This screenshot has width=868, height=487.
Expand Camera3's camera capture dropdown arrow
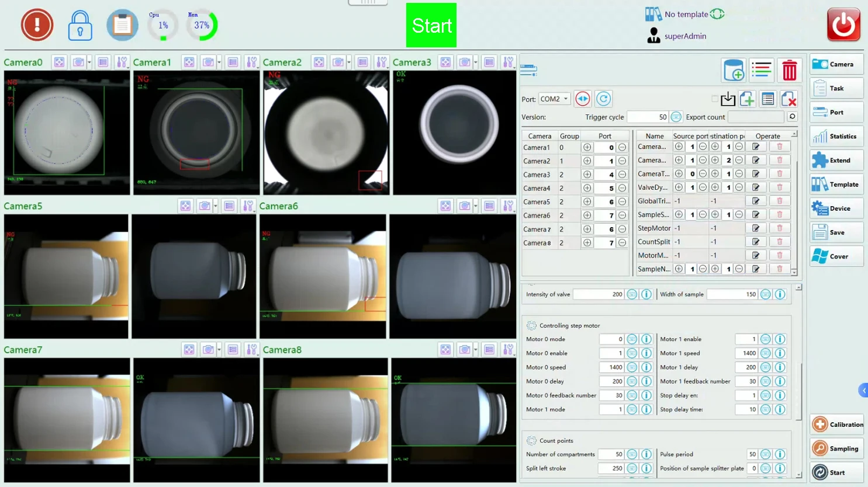pyautogui.click(x=476, y=61)
